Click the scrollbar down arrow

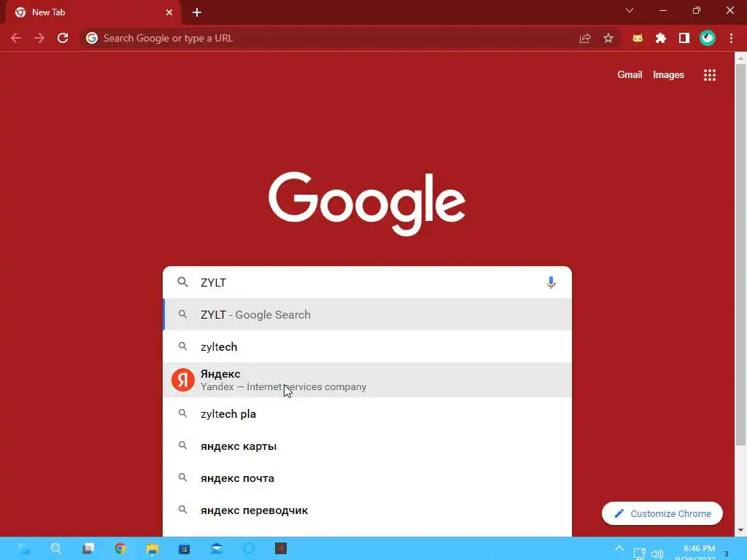pyautogui.click(x=740, y=530)
